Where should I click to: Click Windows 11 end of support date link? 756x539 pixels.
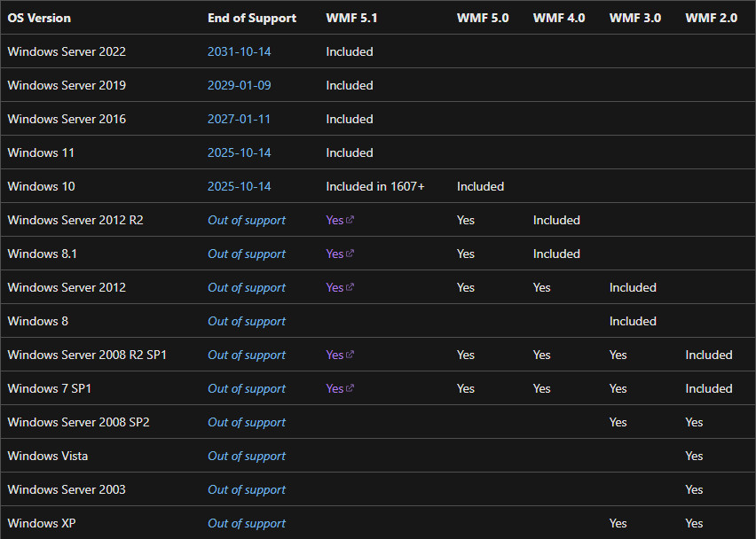coord(240,152)
